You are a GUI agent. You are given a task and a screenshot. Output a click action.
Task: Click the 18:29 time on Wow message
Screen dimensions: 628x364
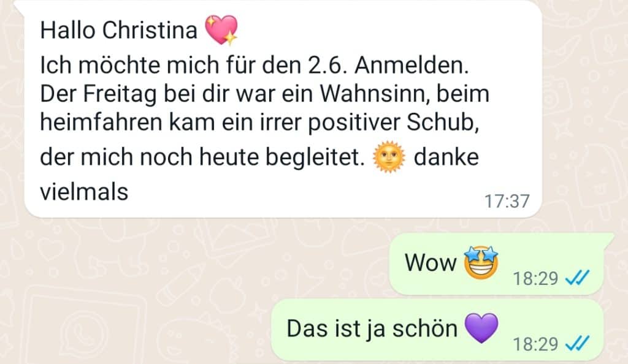(x=535, y=278)
